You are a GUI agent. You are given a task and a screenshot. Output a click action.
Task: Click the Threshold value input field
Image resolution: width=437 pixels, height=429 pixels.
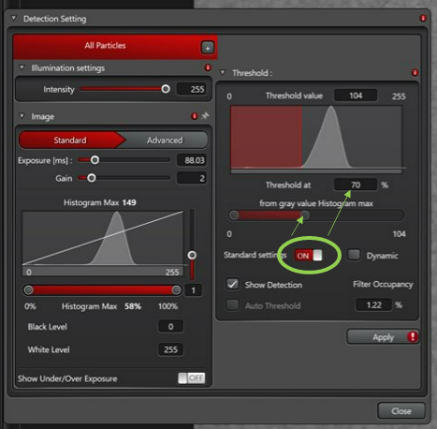point(356,96)
